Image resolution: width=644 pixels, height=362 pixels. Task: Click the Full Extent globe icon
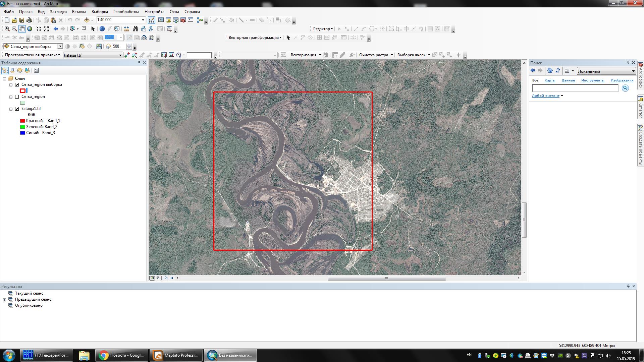(30, 29)
